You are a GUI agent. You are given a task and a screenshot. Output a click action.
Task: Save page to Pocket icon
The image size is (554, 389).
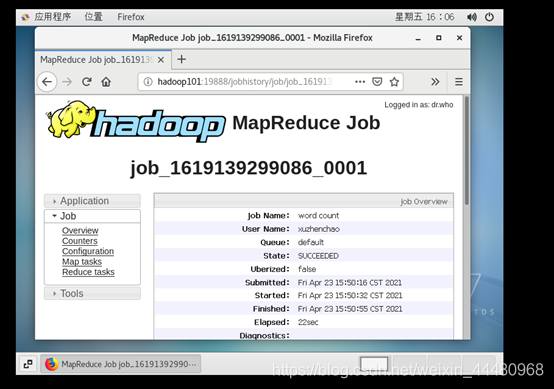pyautogui.click(x=377, y=82)
